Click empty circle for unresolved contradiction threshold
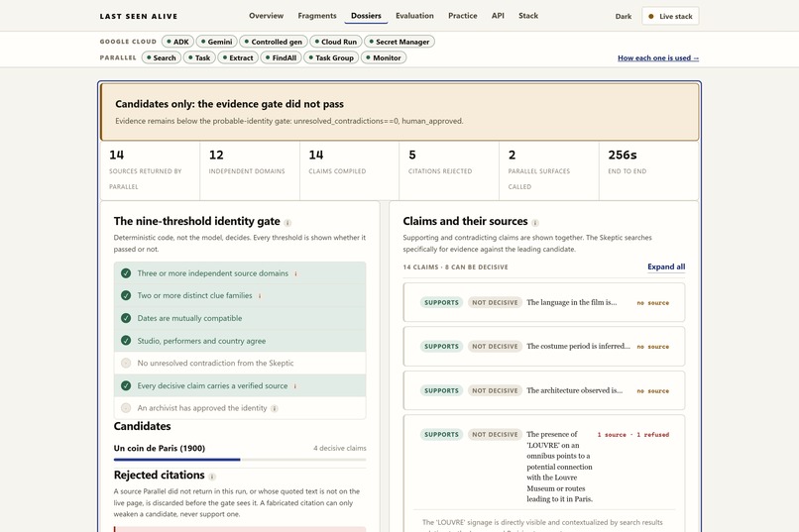The width and height of the screenshot is (799, 532). pyautogui.click(x=126, y=363)
